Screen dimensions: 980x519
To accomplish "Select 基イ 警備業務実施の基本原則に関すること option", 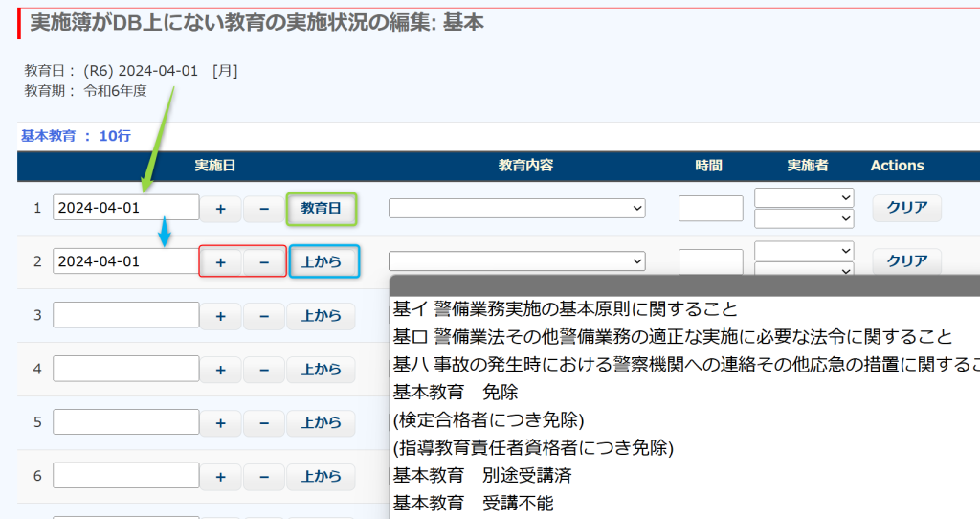I will pyautogui.click(x=566, y=309).
